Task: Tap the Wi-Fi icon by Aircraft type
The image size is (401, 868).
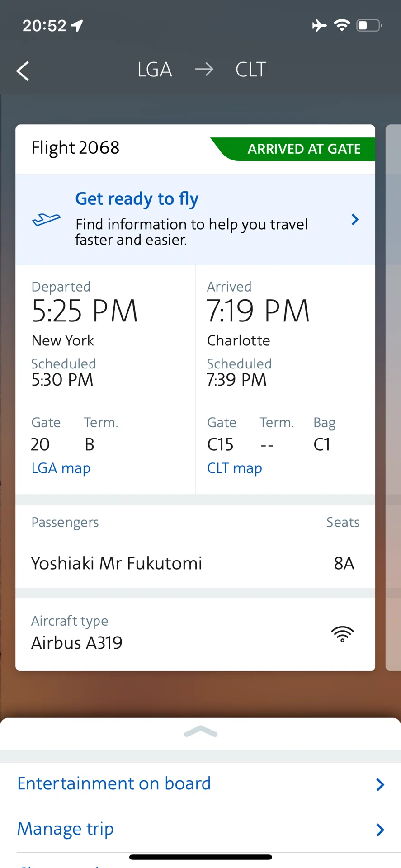Action: coord(343,634)
